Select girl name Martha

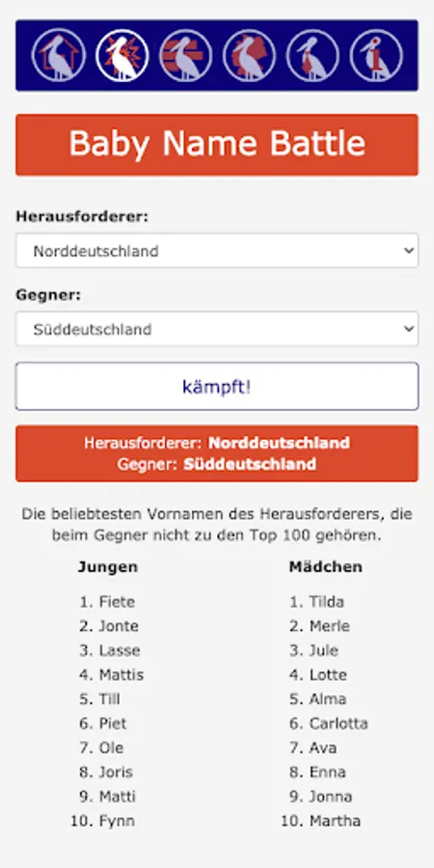click(x=335, y=821)
